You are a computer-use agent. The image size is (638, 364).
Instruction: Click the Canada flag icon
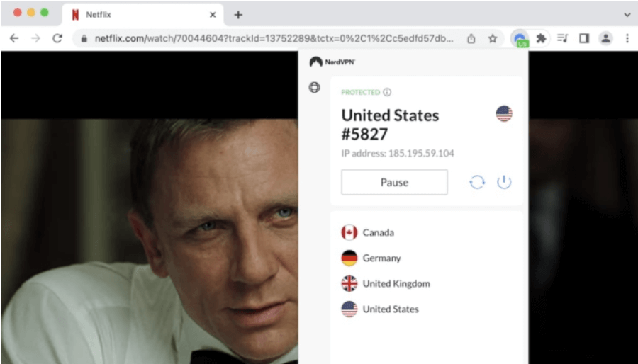(x=349, y=233)
